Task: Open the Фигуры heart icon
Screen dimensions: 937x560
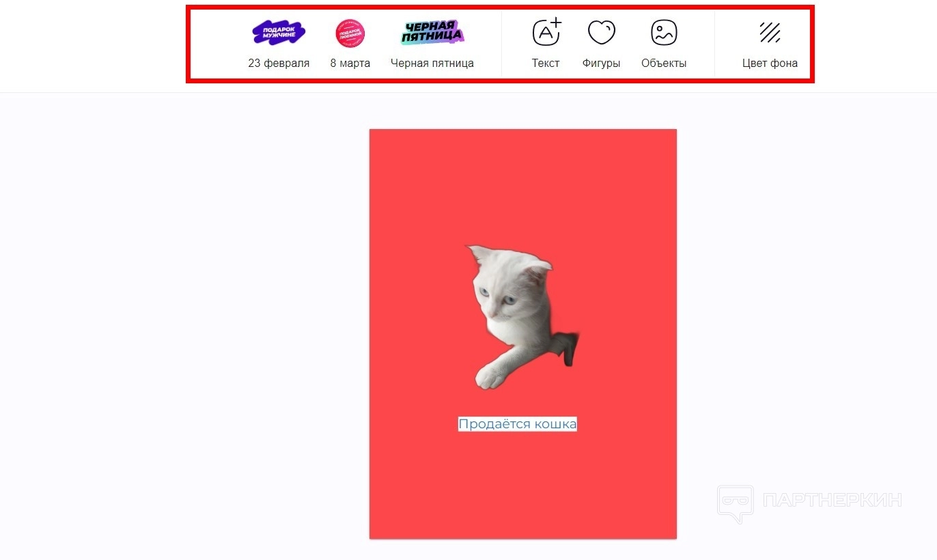Action: click(602, 32)
